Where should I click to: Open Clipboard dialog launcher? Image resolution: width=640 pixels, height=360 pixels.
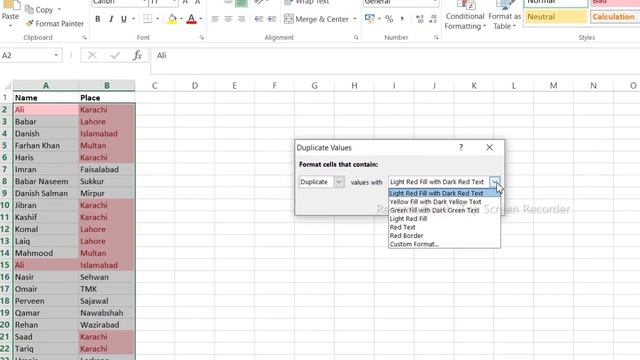[84, 38]
